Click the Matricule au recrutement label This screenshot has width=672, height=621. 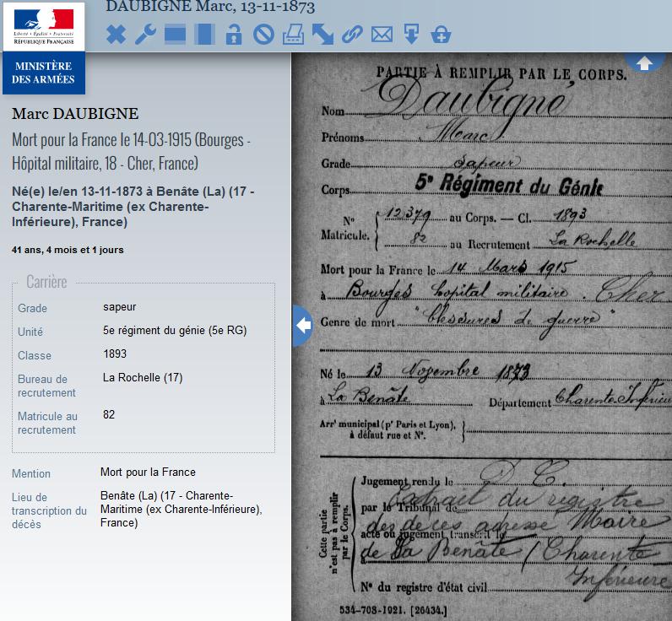point(47,423)
